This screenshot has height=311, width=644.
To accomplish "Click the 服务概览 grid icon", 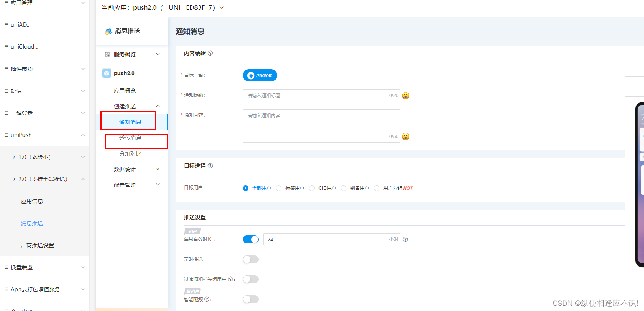I will point(107,54).
